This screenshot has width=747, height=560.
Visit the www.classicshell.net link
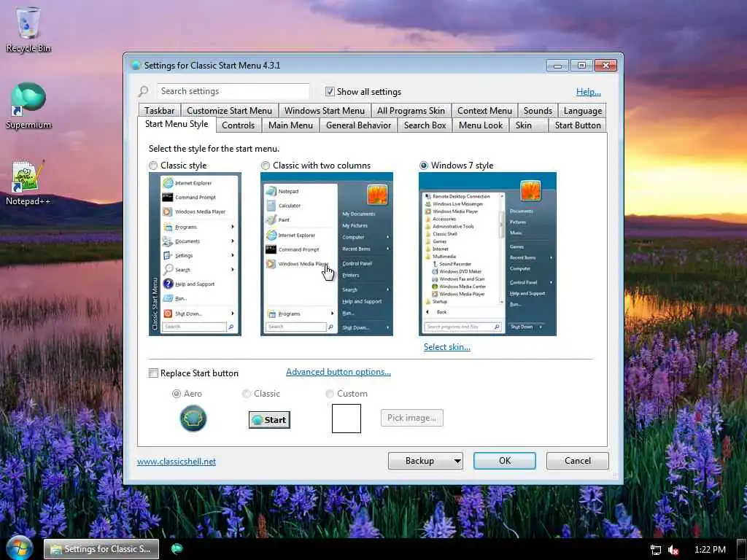point(177,461)
